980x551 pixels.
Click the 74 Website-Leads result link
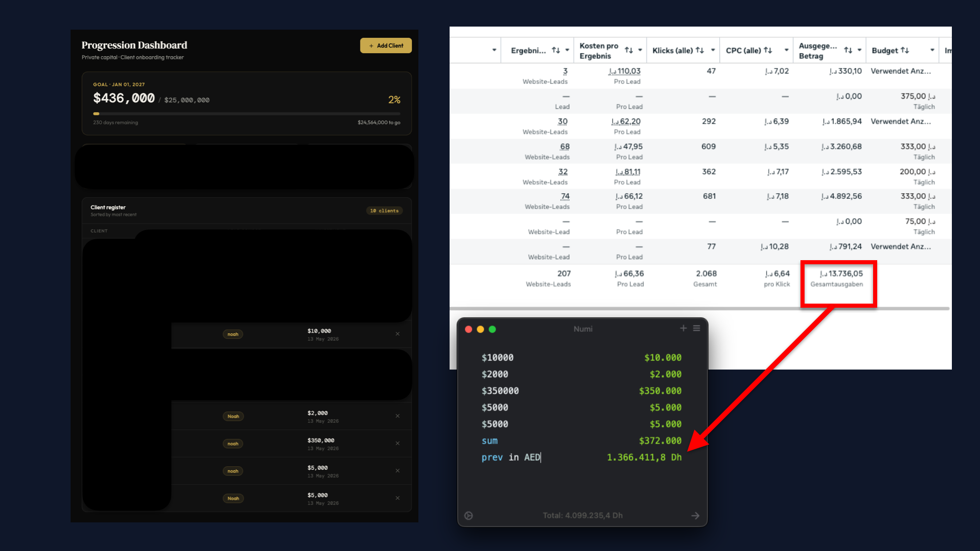pyautogui.click(x=565, y=196)
